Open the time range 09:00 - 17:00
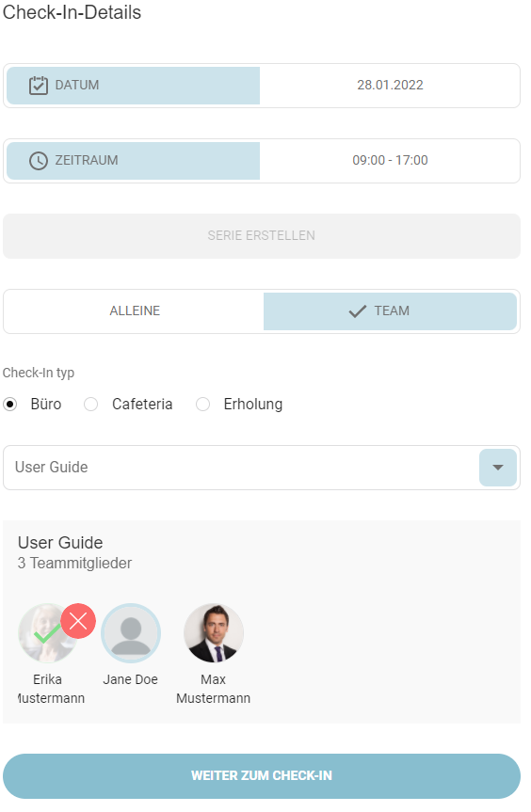Image resolution: width=531 pixels, height=812 pixels. [390, 161]
